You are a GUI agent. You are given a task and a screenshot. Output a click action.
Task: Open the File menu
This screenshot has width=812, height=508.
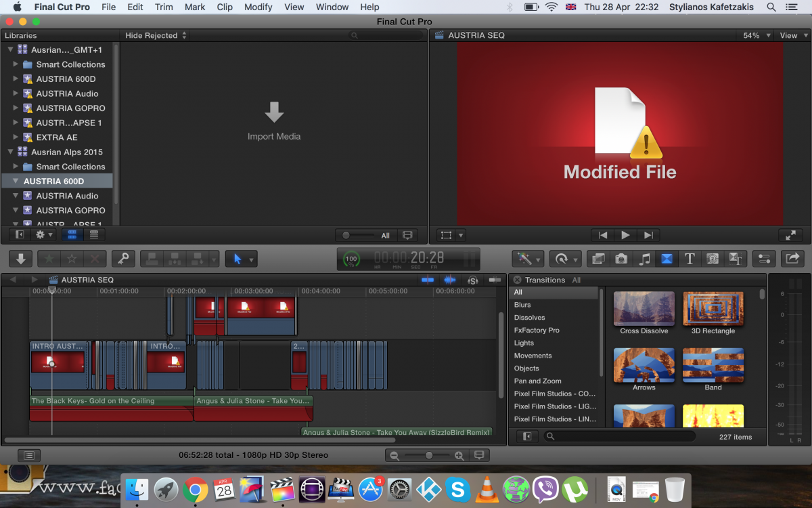pyautogui.click(x=108, y=7)
